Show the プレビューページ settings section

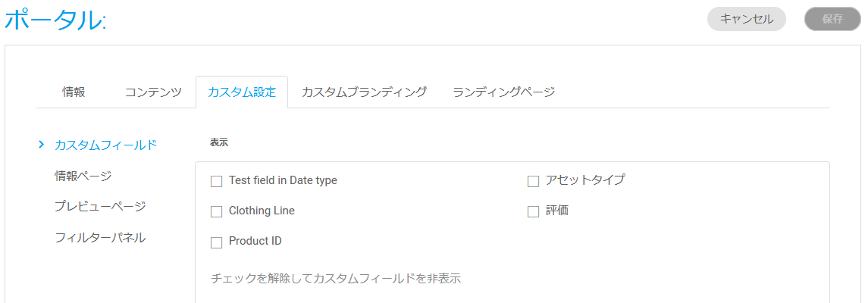click(100, 206)
